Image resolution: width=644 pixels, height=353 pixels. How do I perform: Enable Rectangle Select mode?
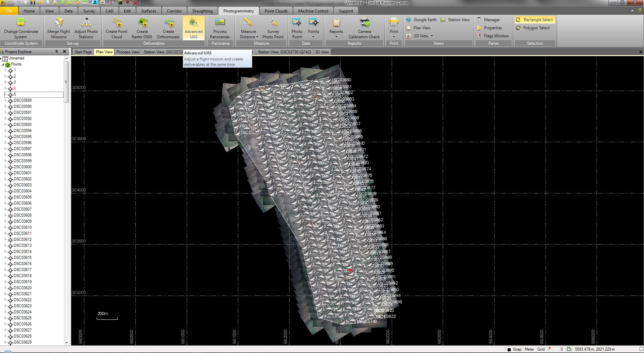pyautogui.click(x=534, y=20)
